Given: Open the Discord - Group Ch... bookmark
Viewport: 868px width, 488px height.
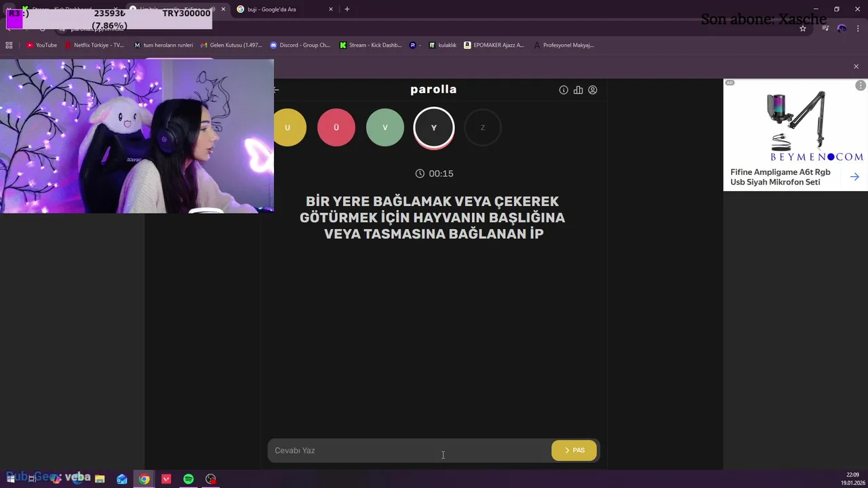Looking at the screenshot, I should (300, 45).
